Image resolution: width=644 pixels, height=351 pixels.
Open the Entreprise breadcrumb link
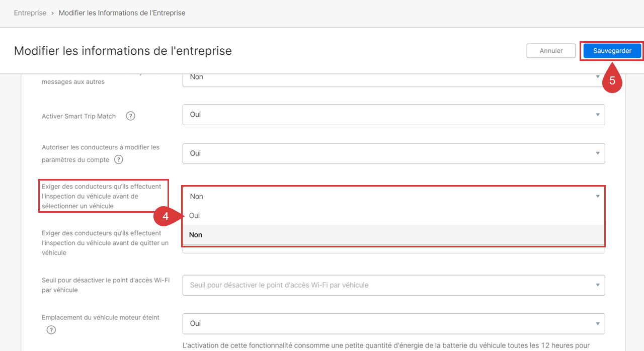30,13
